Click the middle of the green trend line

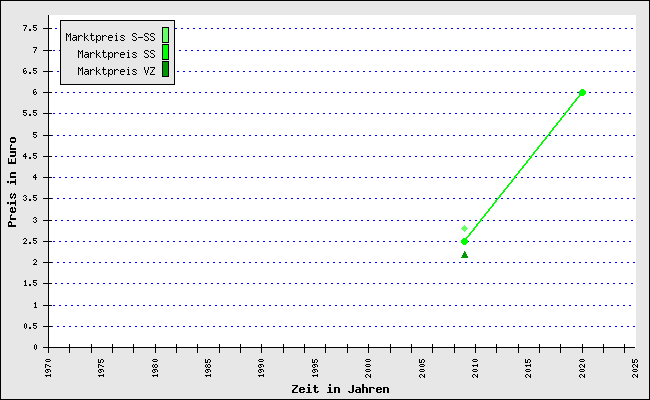coord(523,167)
